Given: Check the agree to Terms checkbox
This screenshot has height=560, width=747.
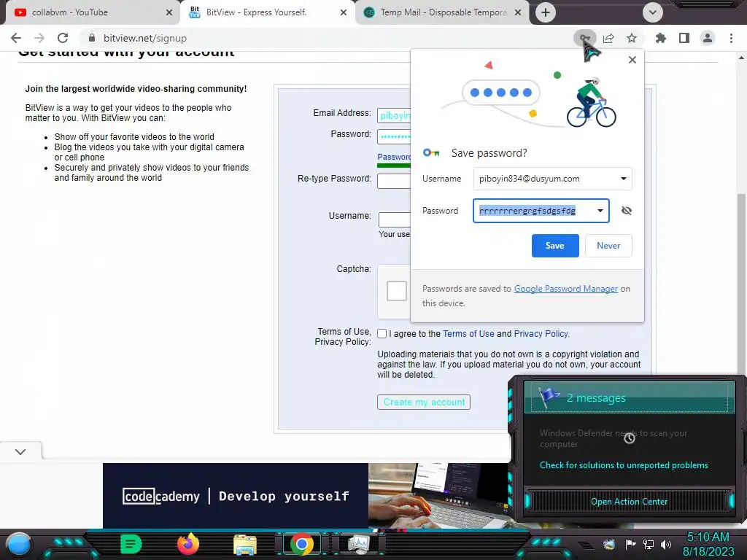Looking at the screenshot, I should pos(382,334).
